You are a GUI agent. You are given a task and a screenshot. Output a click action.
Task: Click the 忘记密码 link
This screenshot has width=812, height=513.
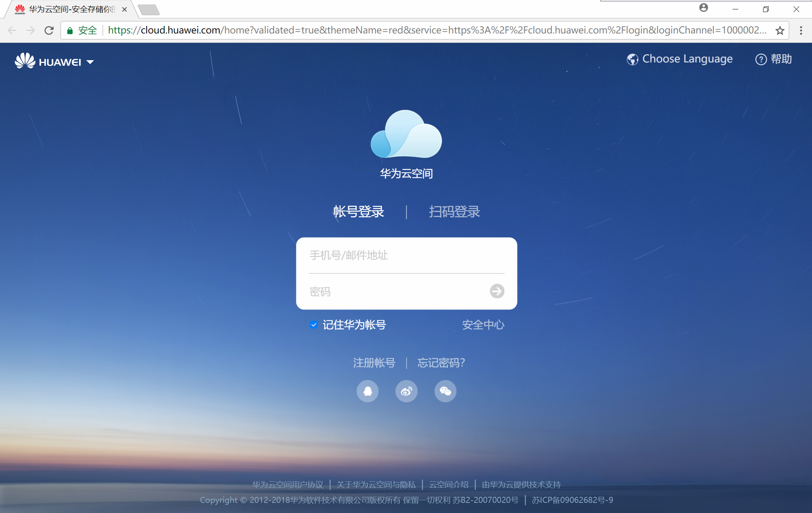coord(440,363)
